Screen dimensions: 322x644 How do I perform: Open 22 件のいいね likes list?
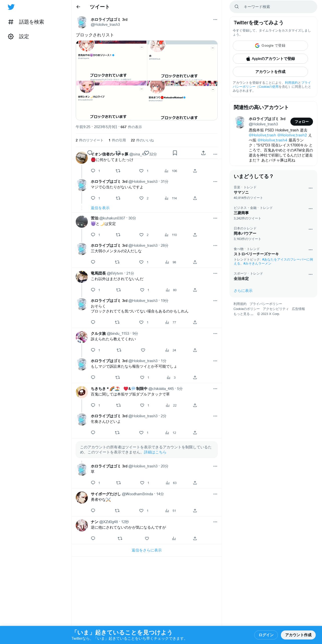coord(142,140)
